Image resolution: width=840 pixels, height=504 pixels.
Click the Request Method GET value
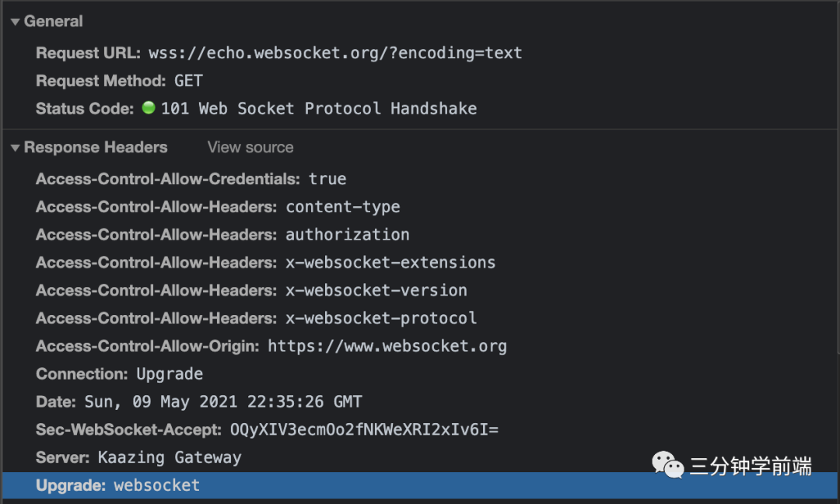pos(188,80)
